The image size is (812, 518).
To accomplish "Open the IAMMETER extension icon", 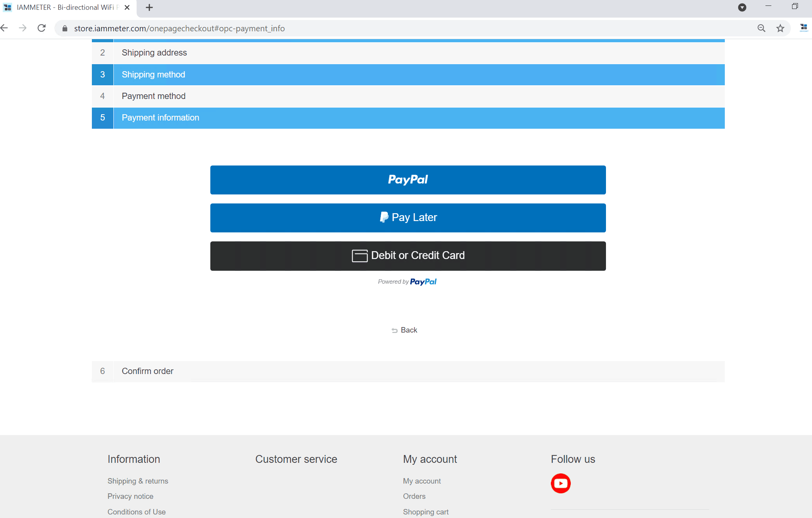I will tap(803, 27).
